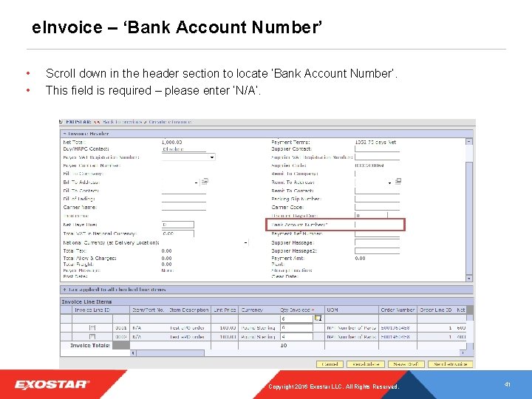Expand Tax applied to all checked line items

tap(65, 290)
